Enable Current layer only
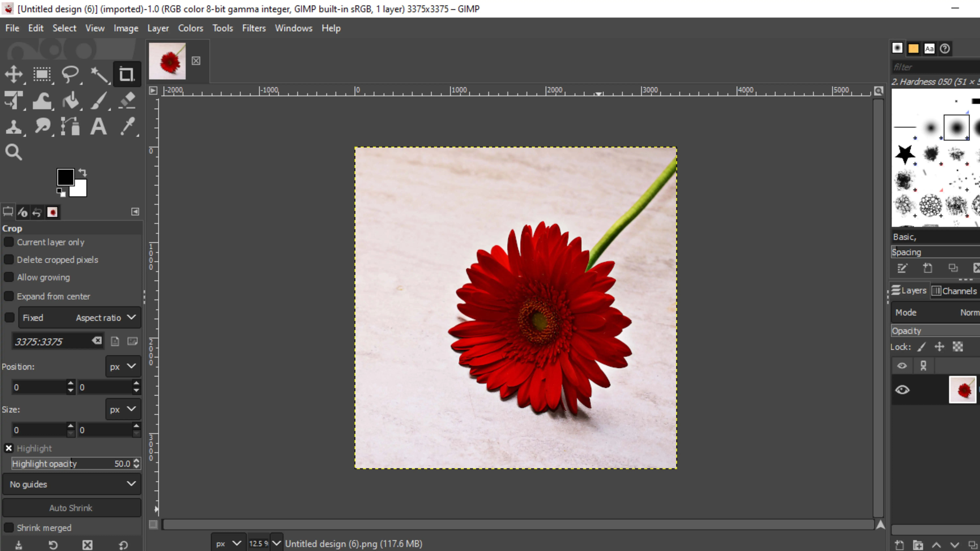This screenshot has width=980, height=551. [9, 242]
